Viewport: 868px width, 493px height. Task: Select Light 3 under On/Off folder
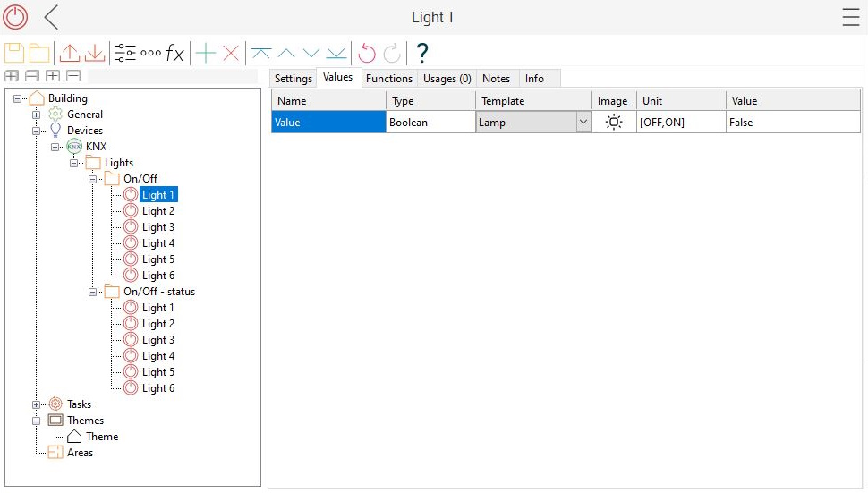(158, 227)
